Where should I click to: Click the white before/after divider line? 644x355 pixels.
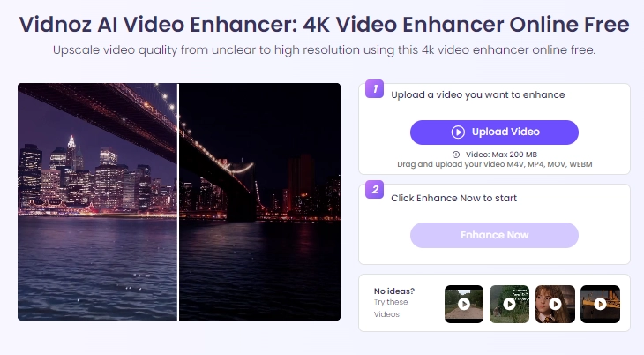178,201
